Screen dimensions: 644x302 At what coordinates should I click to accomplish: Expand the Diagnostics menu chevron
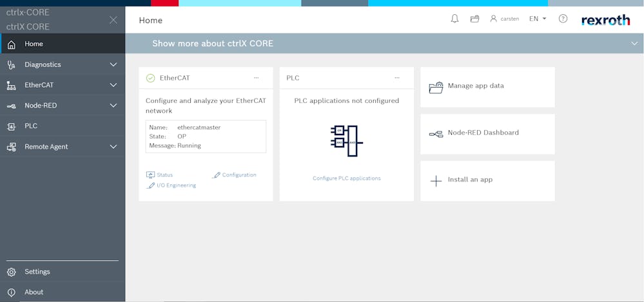click(x=113, y=64)
